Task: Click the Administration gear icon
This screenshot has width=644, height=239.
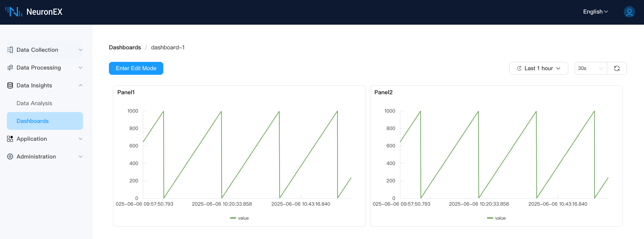Action: tap(10, 156)
